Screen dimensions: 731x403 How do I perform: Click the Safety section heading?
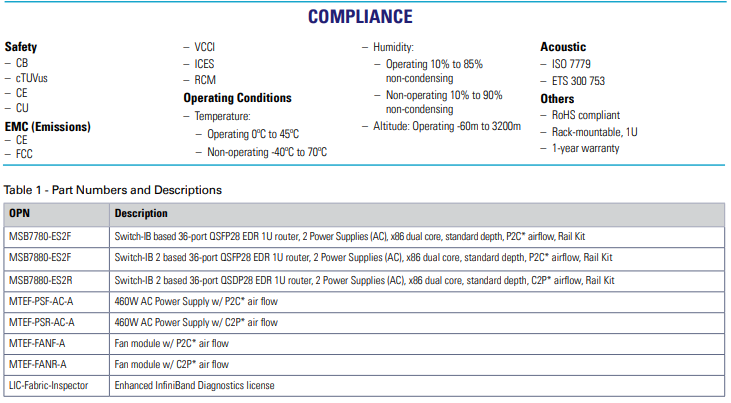(x=21, y=47)
